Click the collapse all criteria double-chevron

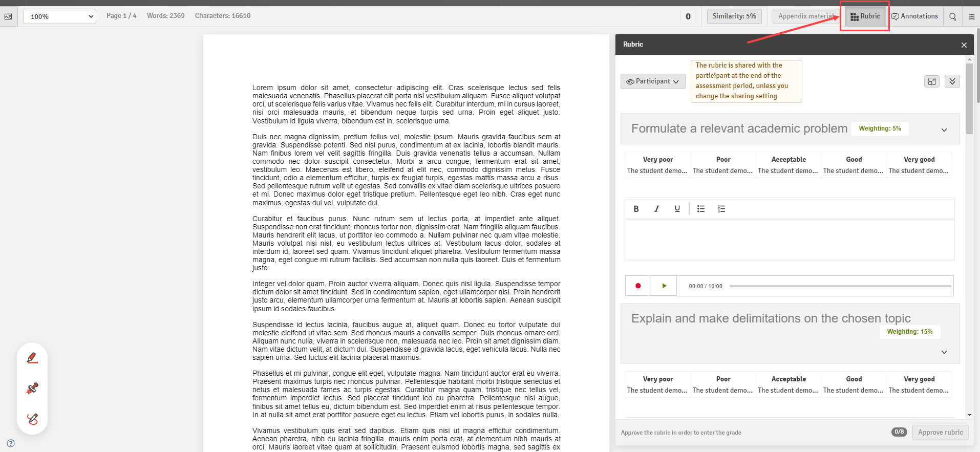click(x=952, y=81)
